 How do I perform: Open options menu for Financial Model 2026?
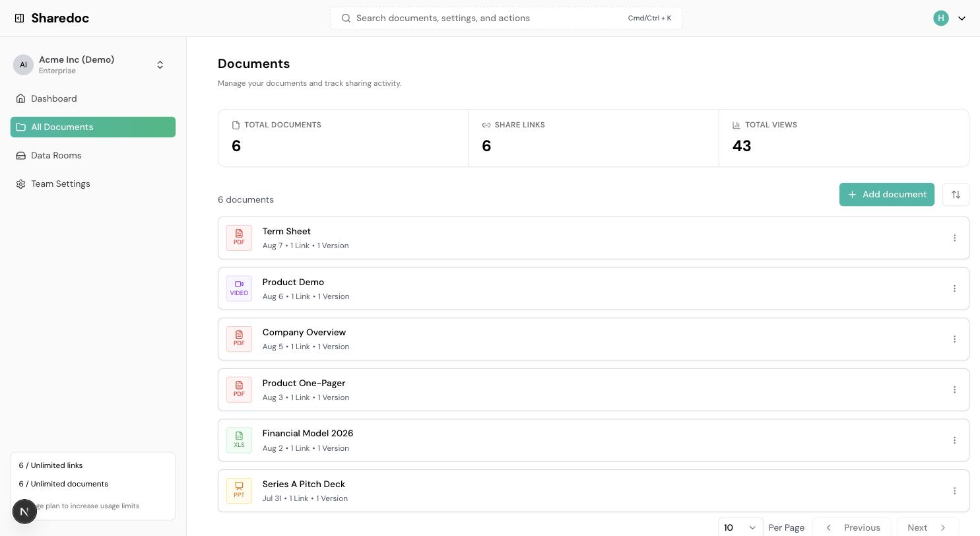pyautogui.click(x=954, y=440)
